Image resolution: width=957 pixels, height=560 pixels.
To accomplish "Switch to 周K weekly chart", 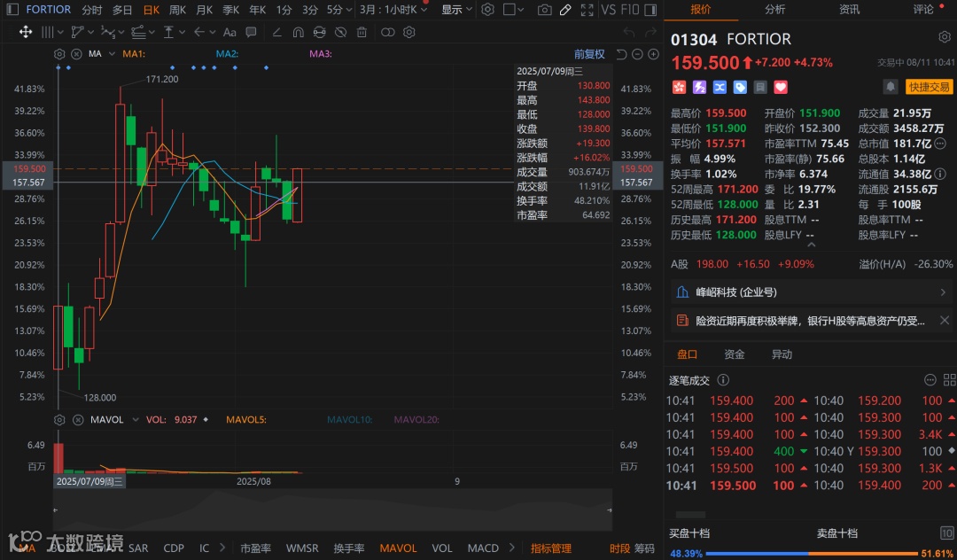I will tap(177, 10).
